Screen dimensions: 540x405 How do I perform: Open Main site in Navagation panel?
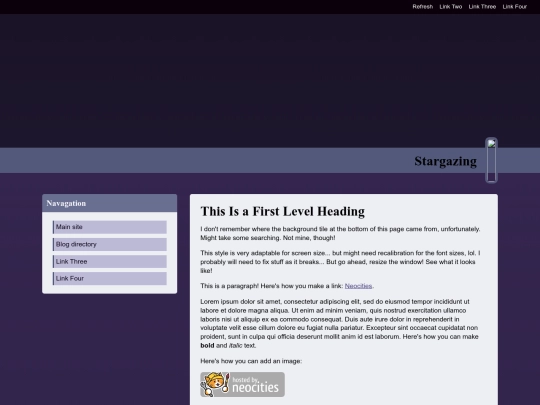[x=110, y=227]
